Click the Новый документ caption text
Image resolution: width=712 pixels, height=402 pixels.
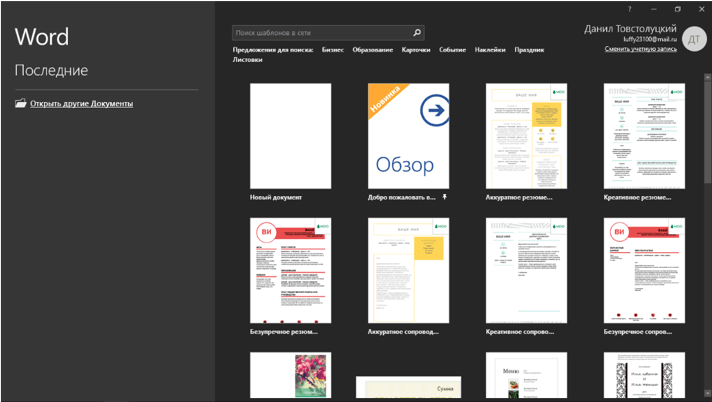pos(276,198)
